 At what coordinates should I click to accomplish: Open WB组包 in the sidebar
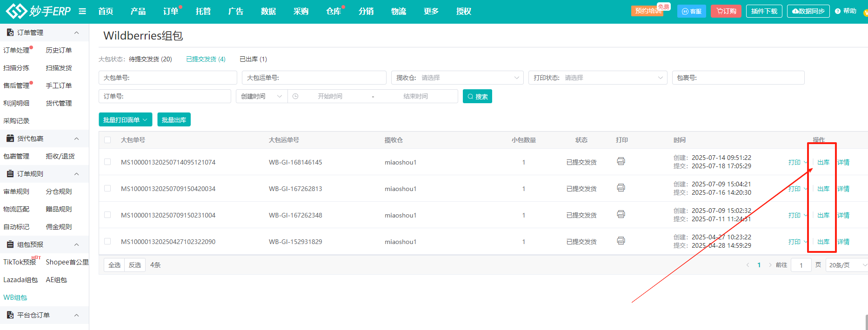tap(15, 297)
